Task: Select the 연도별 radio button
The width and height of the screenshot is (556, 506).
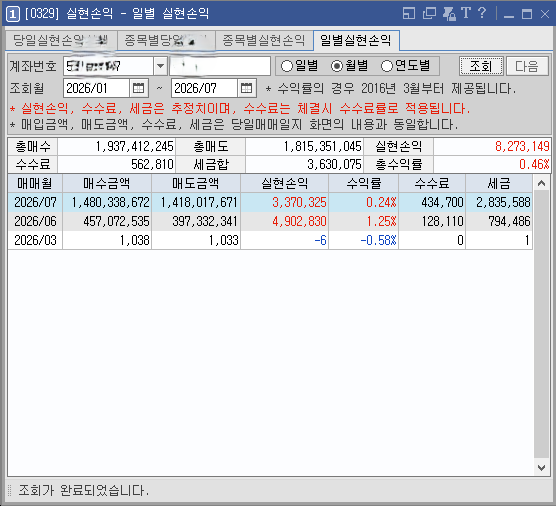Action: [405, 66]
